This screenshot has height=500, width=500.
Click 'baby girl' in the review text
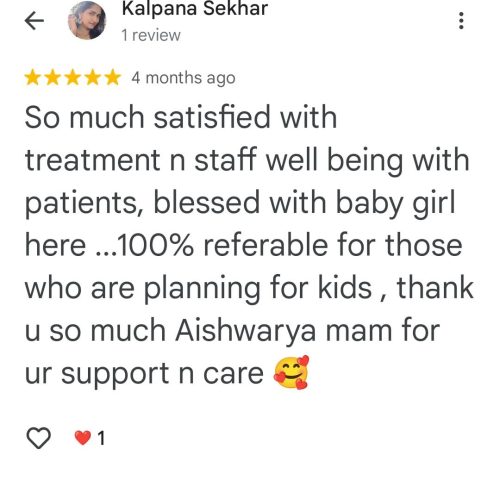tap(395, 204)
